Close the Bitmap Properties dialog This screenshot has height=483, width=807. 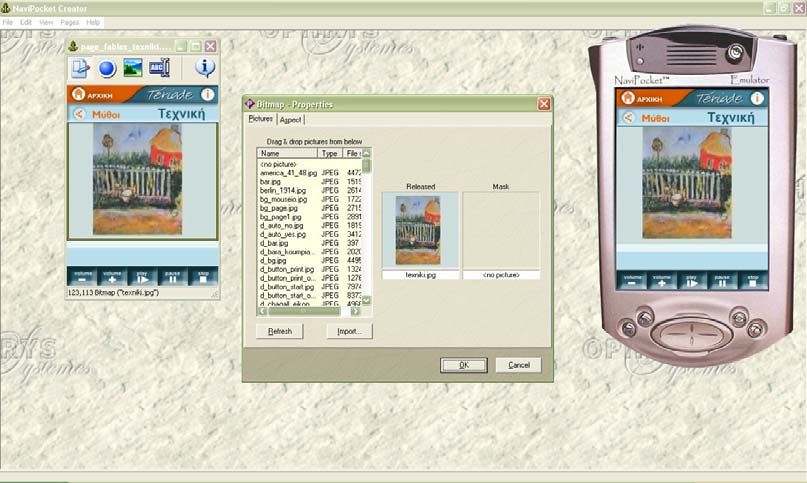point(544,104)
